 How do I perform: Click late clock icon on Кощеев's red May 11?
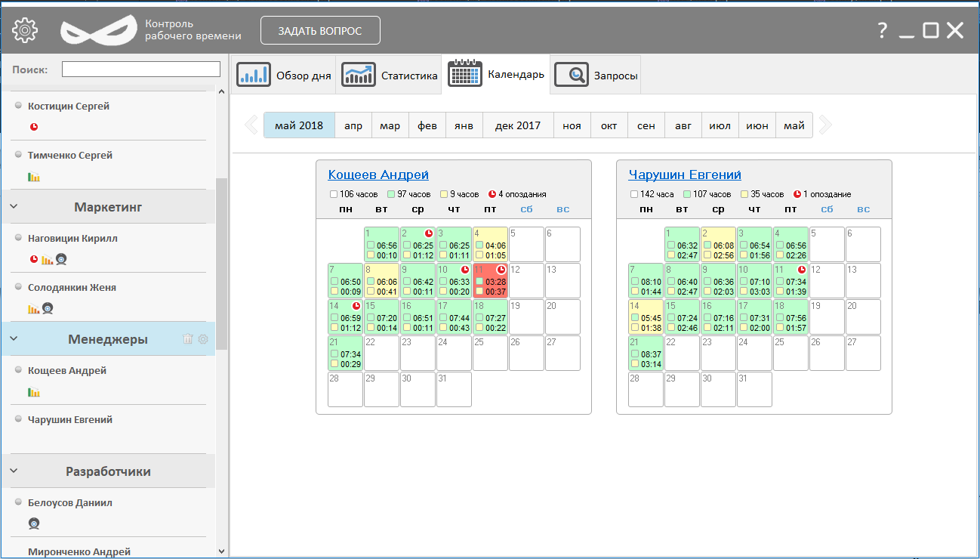[x=501, y=270]
